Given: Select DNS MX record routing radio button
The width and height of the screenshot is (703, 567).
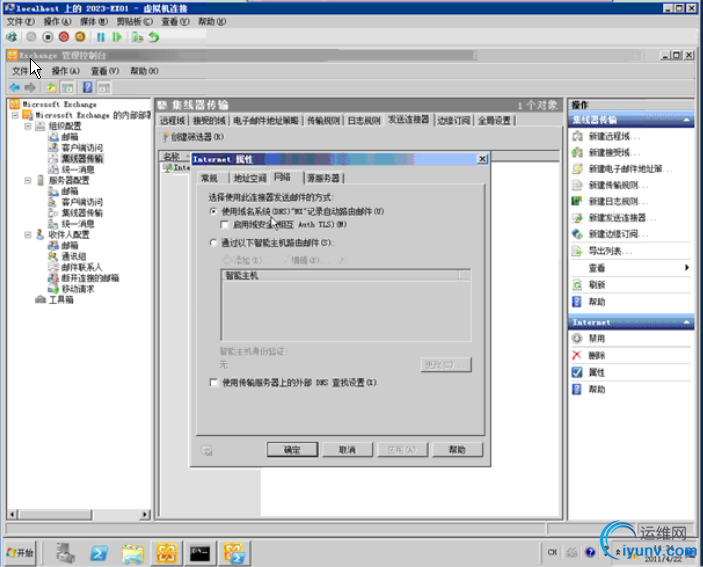Looking at the screenshot, I should 213,211.
